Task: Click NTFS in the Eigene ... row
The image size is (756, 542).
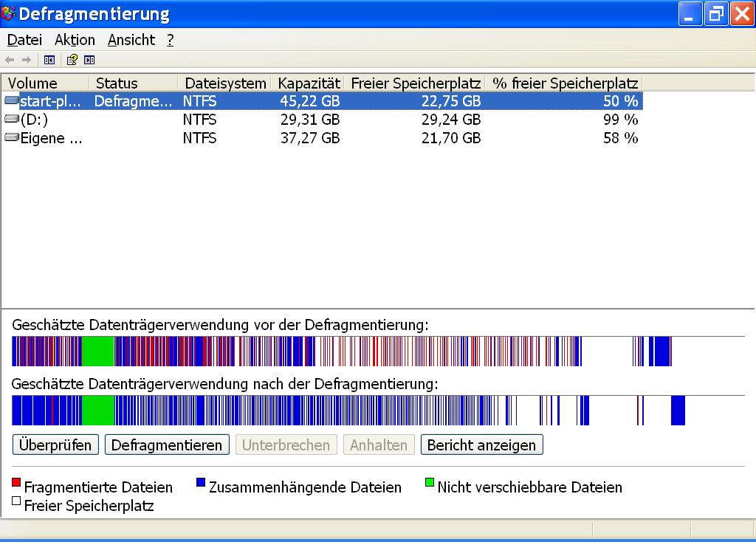Action: click(199, 138)
